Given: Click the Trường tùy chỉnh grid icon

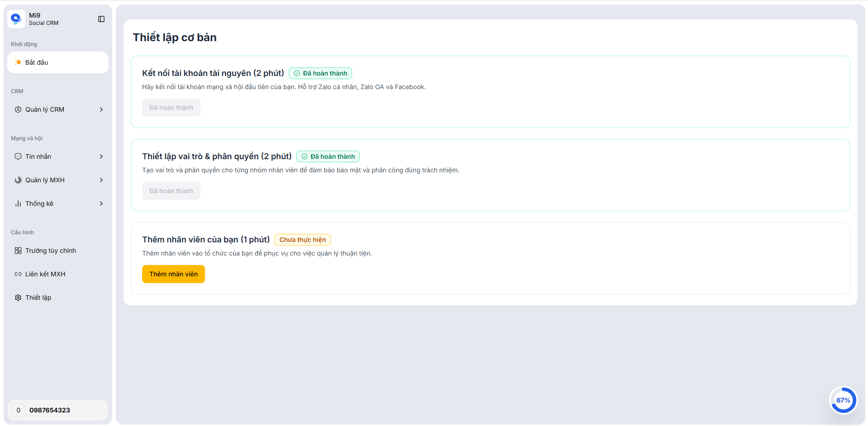Looking at the screenshot, I should (x=18, y=251).
